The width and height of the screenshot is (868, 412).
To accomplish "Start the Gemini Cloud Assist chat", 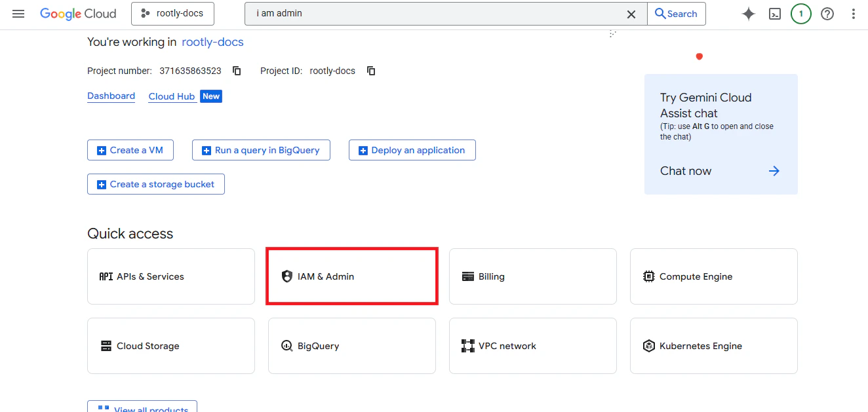I will coord(686,171).
